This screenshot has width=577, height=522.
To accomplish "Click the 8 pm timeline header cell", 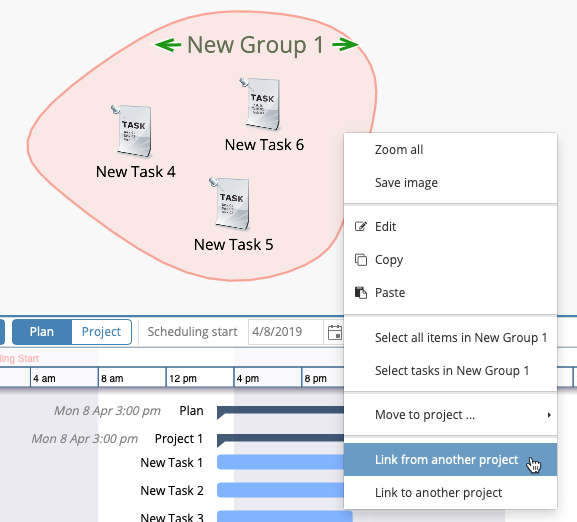I will coord(323,378).
